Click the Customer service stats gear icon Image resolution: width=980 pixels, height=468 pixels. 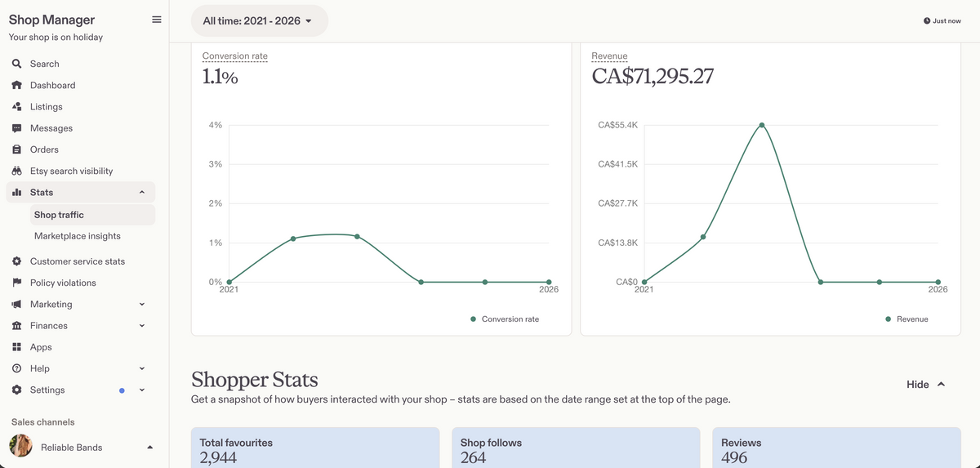(x=16, y=261)
